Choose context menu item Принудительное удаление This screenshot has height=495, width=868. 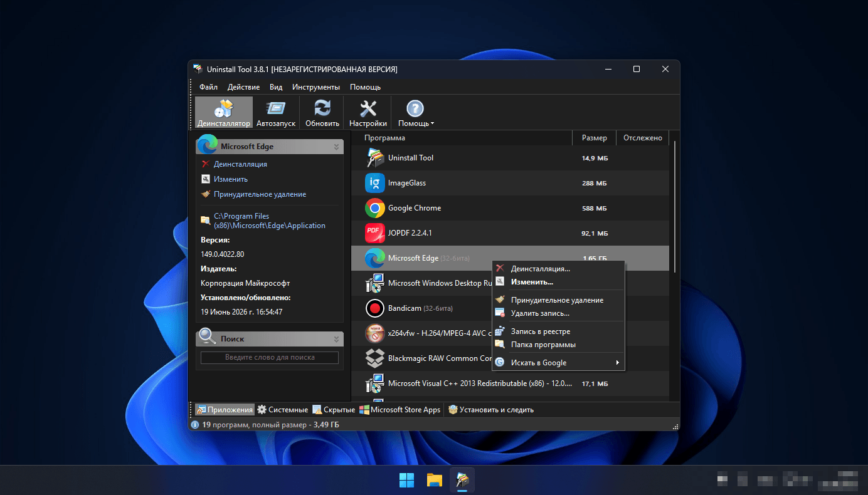[x=559, y=300]
